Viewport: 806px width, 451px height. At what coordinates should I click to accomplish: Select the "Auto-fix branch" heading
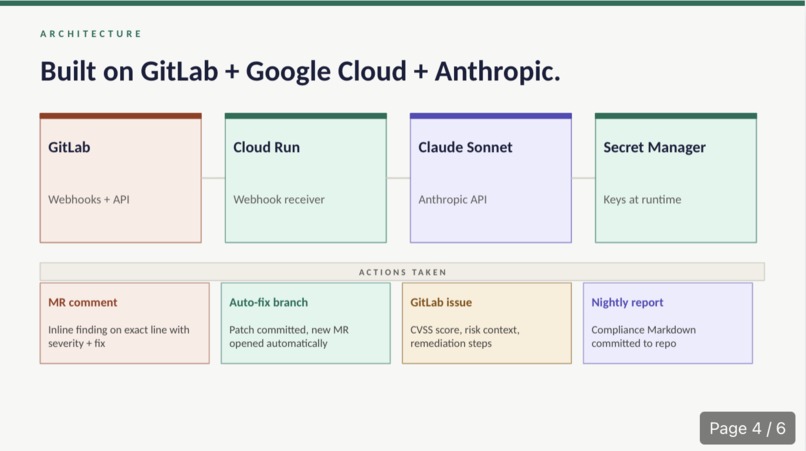268,302
